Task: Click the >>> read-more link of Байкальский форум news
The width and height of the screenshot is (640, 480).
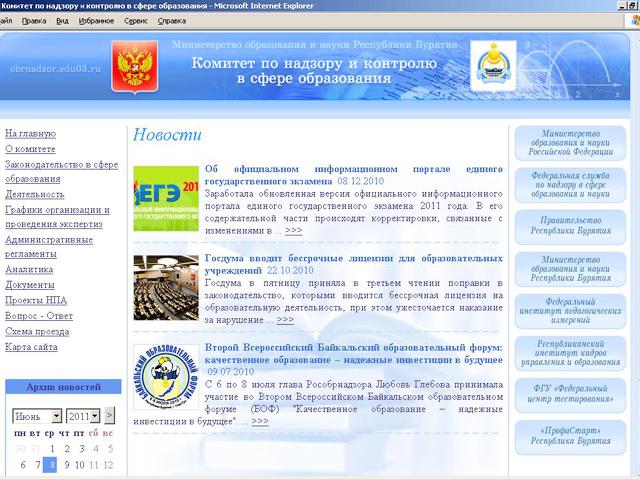Action: click(260, 421)
